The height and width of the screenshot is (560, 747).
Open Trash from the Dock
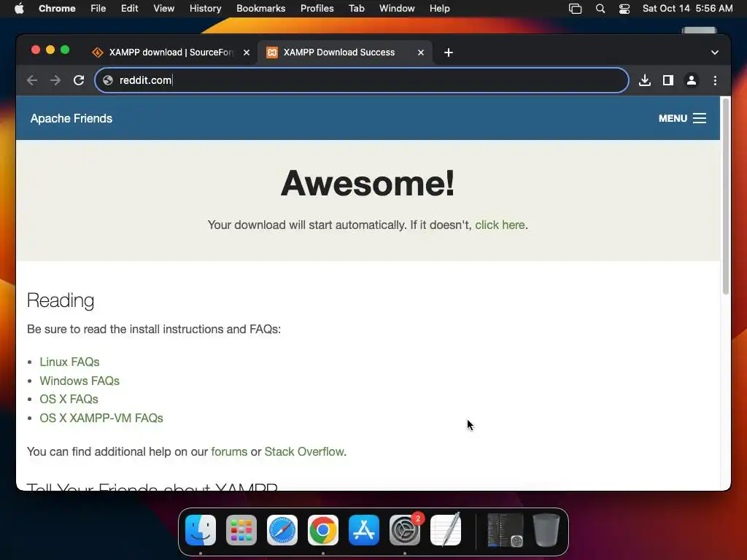click(x=546, y=530)
